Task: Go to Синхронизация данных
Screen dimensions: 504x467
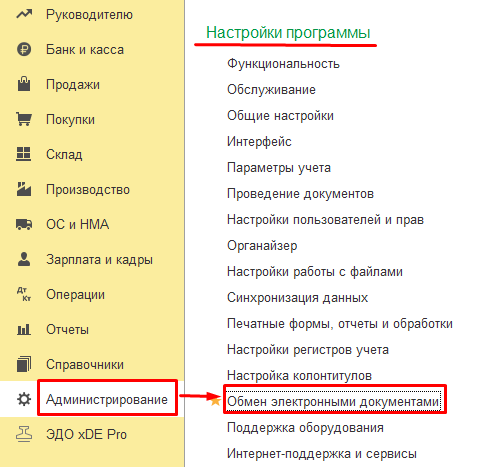Action: pyautogui.click(x=297, y=298)
